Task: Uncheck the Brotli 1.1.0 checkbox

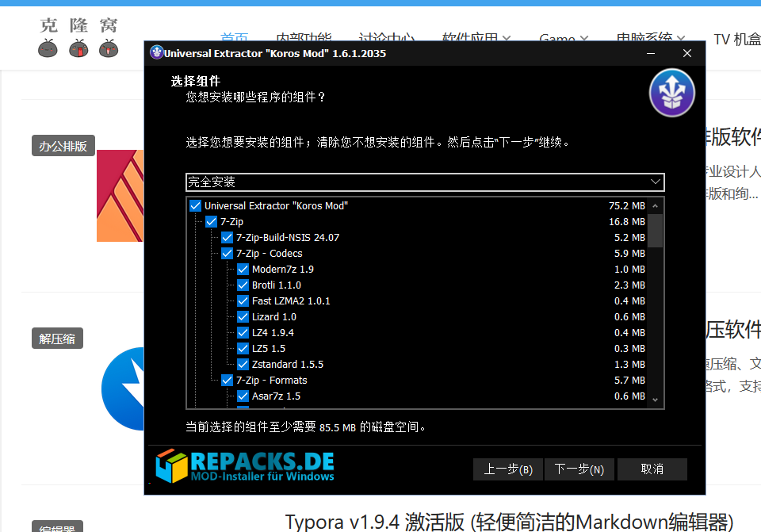Action: point(243,285)
